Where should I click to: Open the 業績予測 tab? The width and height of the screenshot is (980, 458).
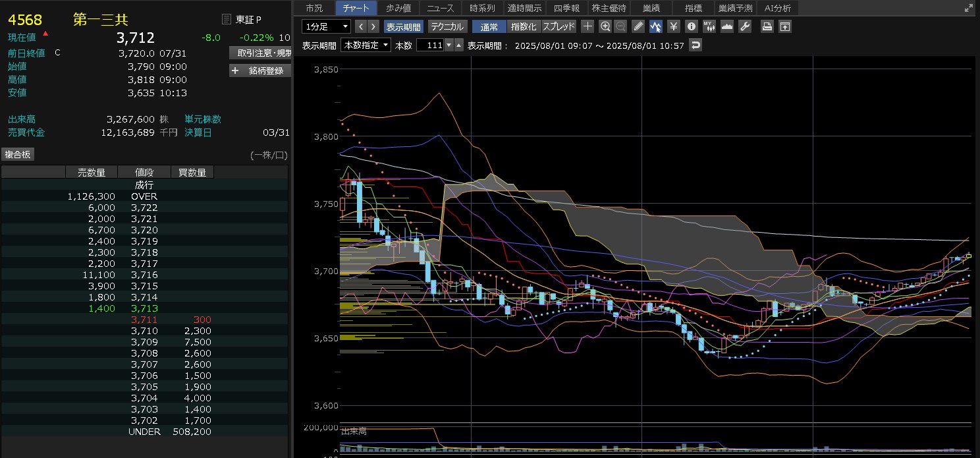(735, 8)
